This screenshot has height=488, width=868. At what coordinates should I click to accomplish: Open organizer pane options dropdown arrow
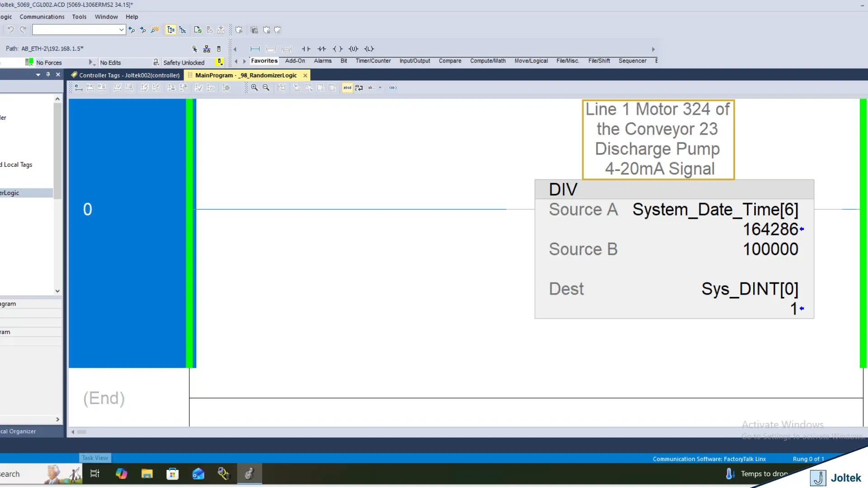pyautogui.click(x=38, y=75)
